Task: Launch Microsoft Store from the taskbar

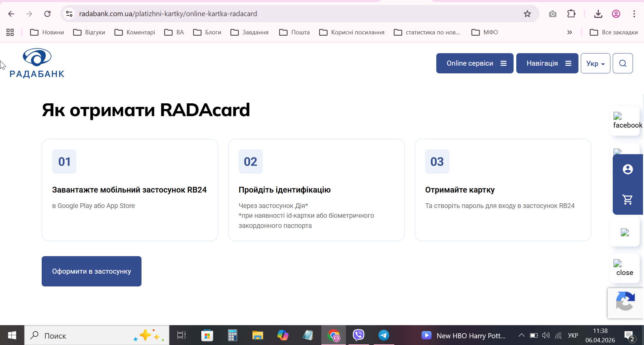Action: pyautogui.click(x=207, y=335)
